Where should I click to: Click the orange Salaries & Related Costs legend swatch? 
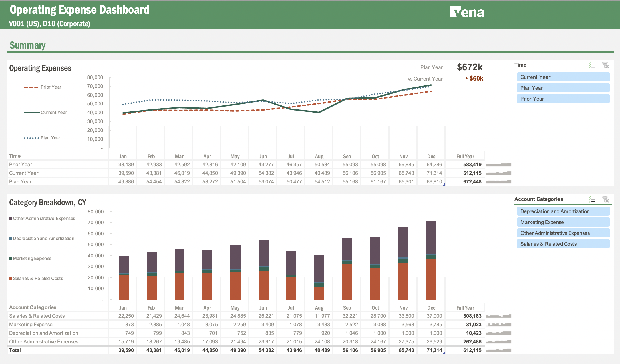(x=11, y=278)
